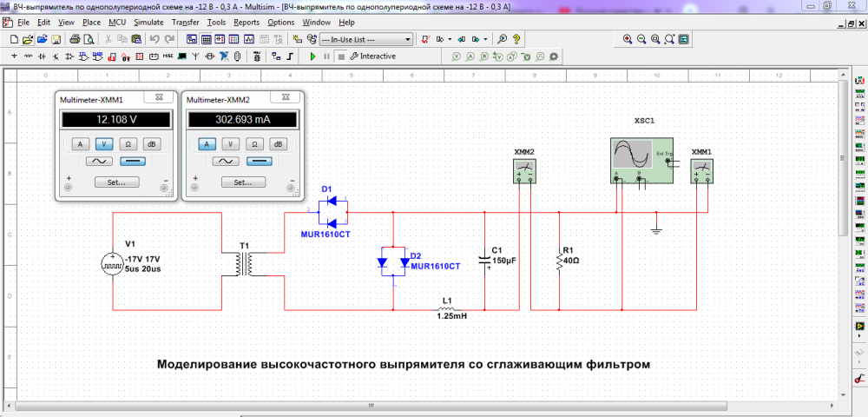Image resolution: width=868 pixels, height=417 pixels.
Task: Click the green Run simulation button
Action: [x=312, y=56]
